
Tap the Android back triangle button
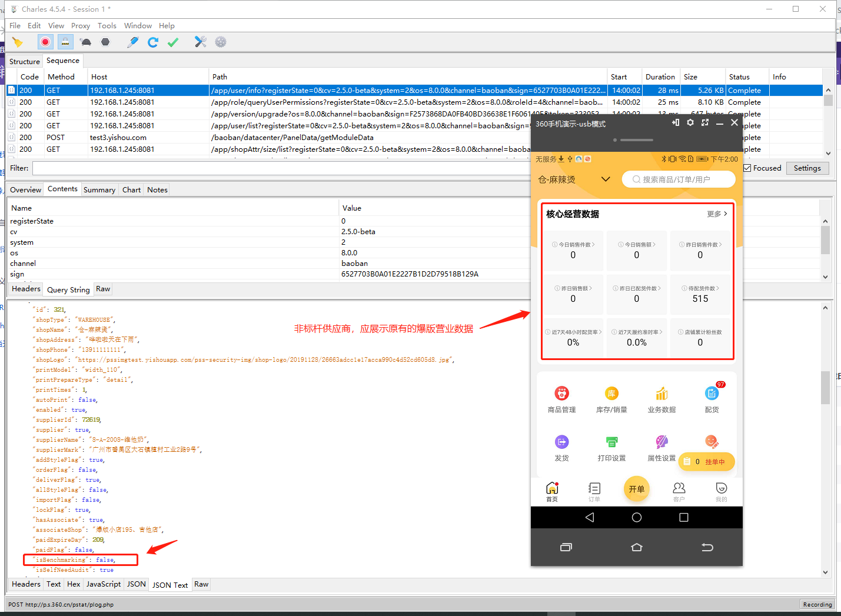tap(590, 517)
